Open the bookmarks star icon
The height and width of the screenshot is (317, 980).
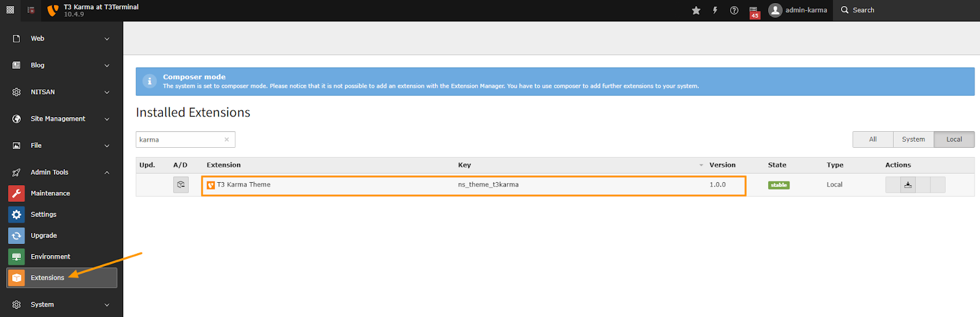[x=696, y=10]
